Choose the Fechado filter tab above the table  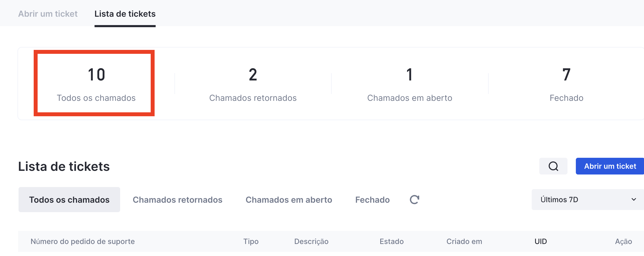pyautogui.click(x=372, y=200)
